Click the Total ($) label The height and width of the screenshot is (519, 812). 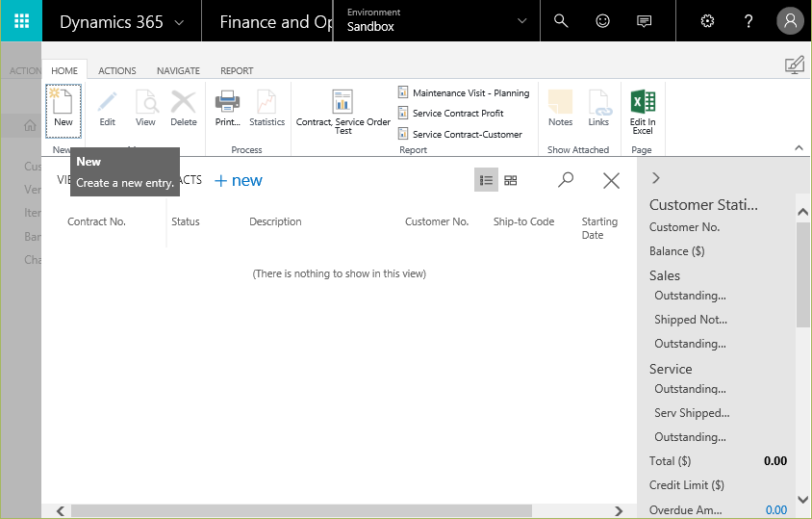[x=671, y=461]
